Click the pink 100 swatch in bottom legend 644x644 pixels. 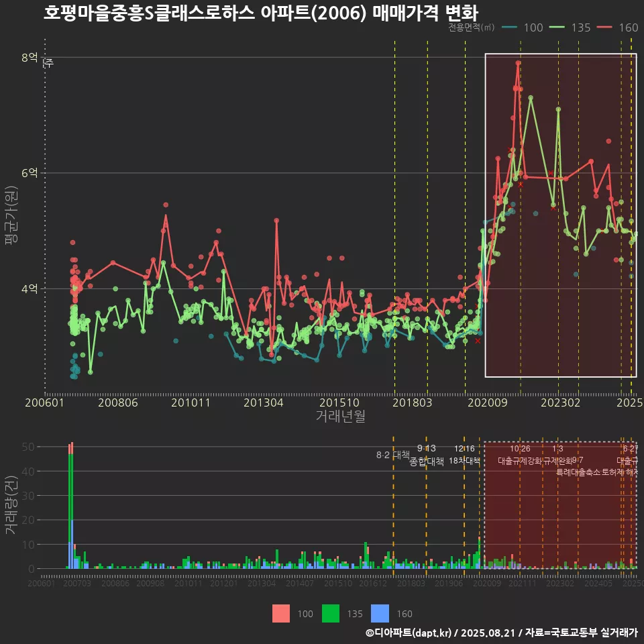coord(281,614)
